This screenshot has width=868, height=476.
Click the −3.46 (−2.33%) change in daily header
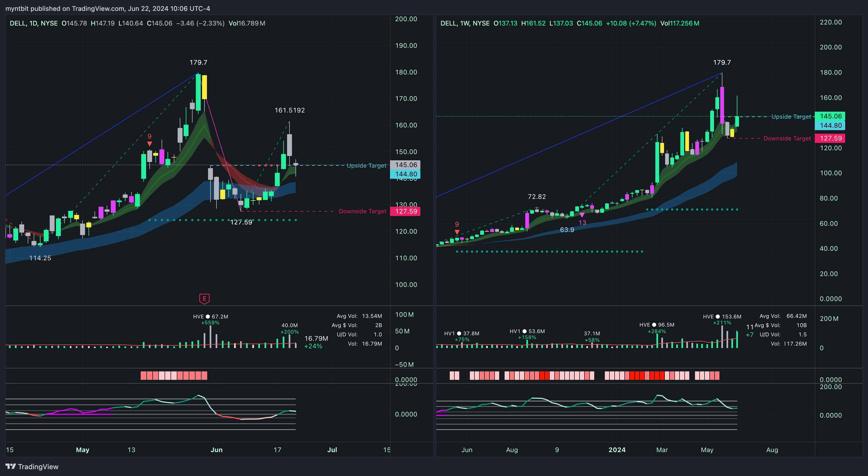pyautogui.click(x=200, y=23)
